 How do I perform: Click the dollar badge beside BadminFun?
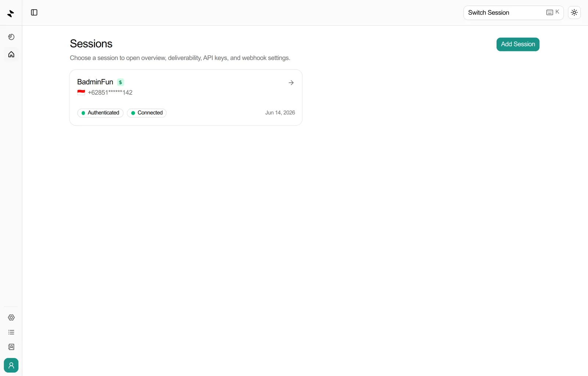tap(120, 82)
